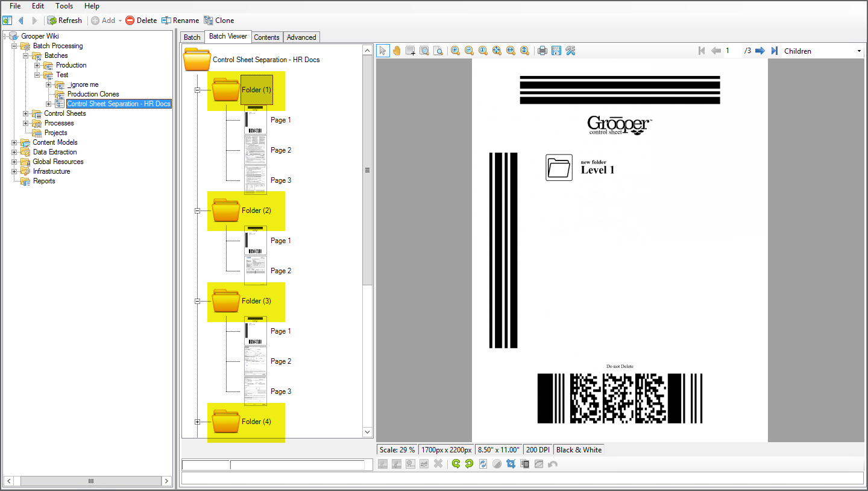
Task: Expand the Content Models node
Action: coord(14,142)
